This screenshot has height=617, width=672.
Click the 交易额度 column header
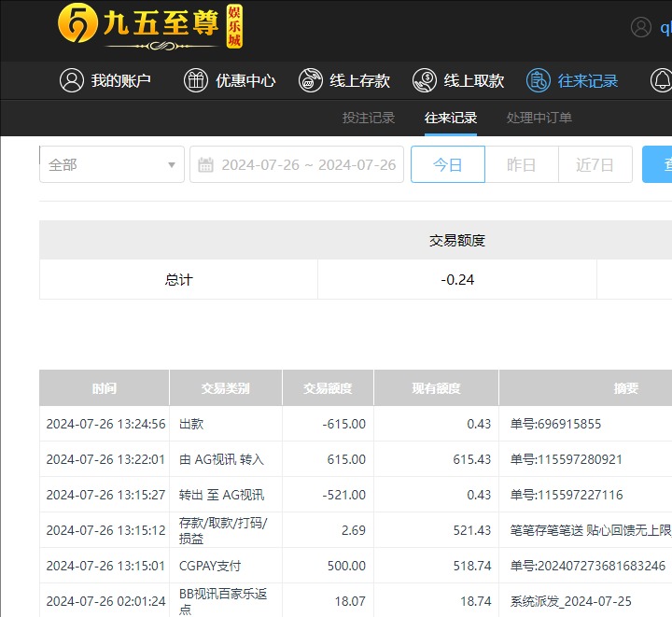pyautogui.click(x=328, y=388)
